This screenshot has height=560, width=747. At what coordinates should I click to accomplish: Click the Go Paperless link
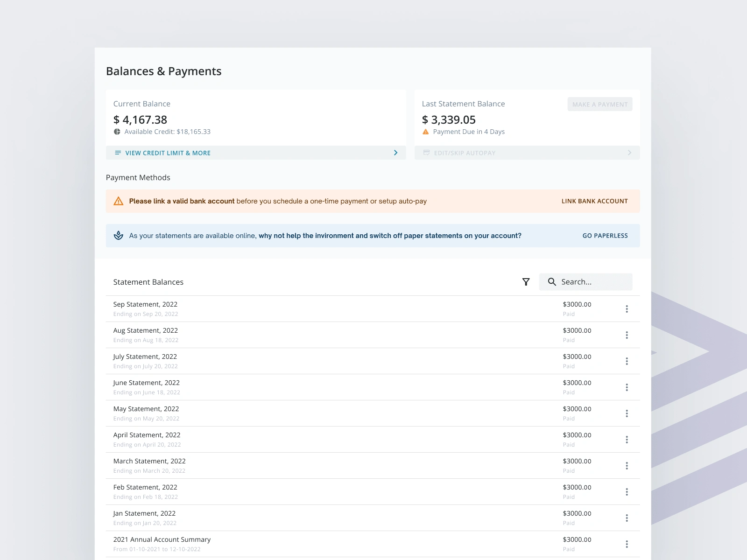(605, 236)
